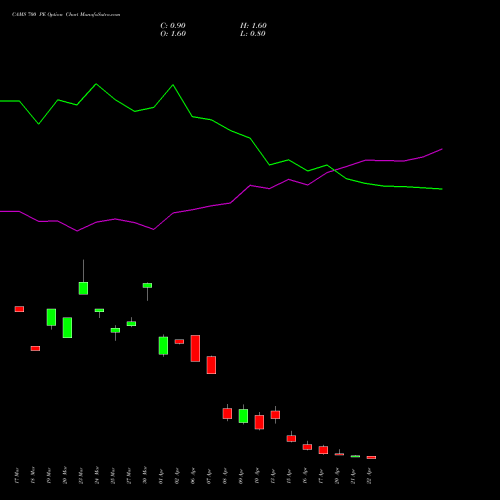
Task: Click the red candle for 16 Apr
Action: (x=307, y=447)
